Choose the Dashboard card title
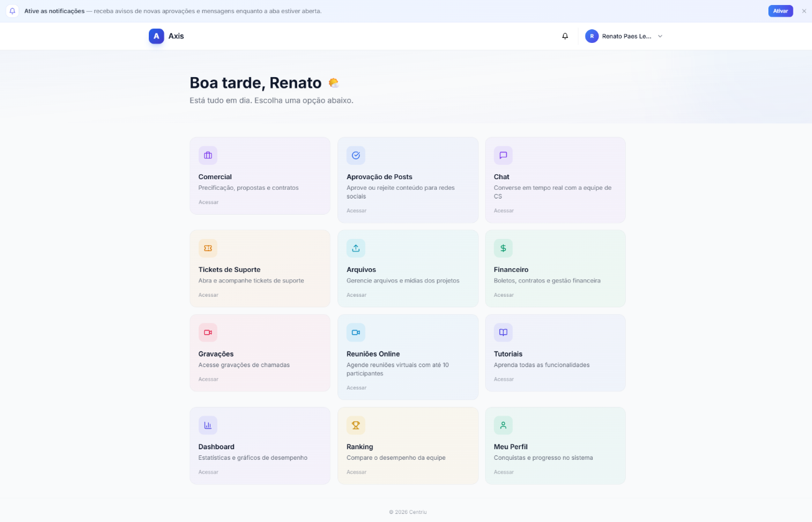This screenshot has width=812, height=522. tap(217, 447)
